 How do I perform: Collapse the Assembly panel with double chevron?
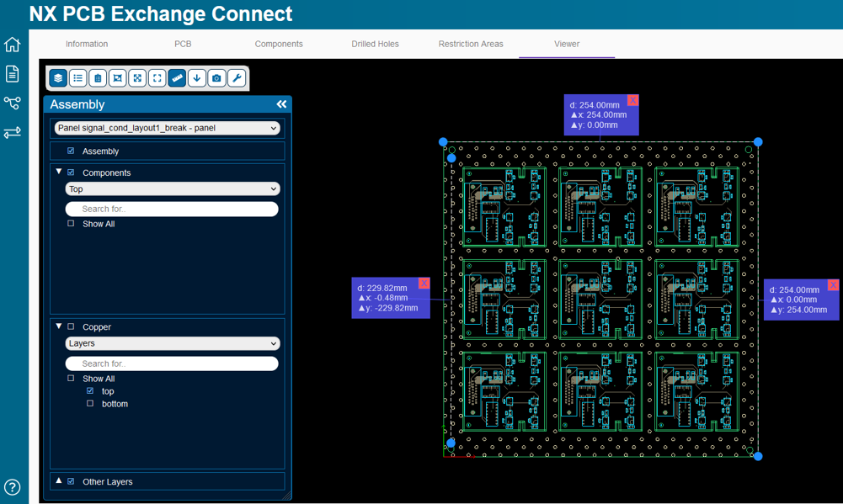(281, 103)
